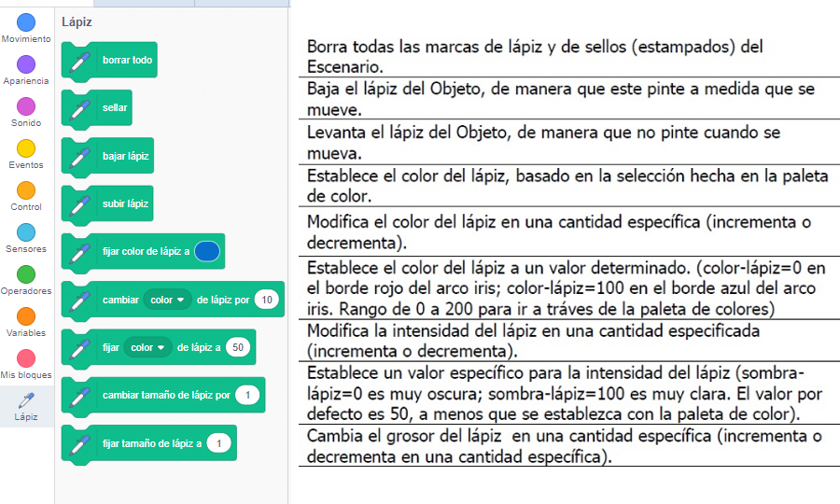Click the Lápiz pen extension icon
This screenshot has height=504, width=840.
point(26,401)
